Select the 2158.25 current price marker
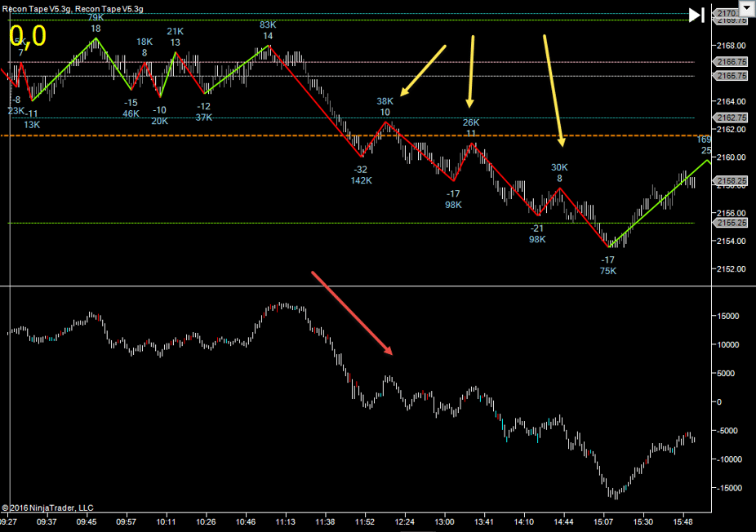This screenshot has height=532, width=756. click(x=732, y=180)
